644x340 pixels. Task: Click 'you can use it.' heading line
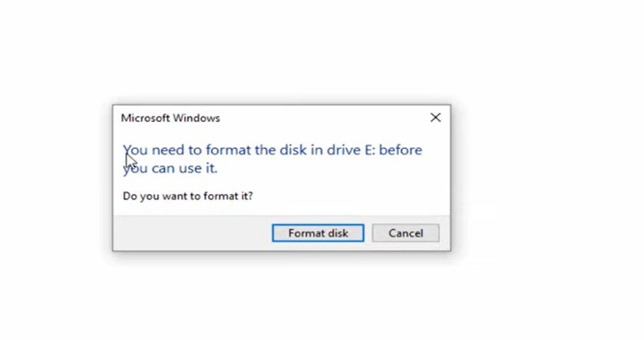click(x=170, y=168)
